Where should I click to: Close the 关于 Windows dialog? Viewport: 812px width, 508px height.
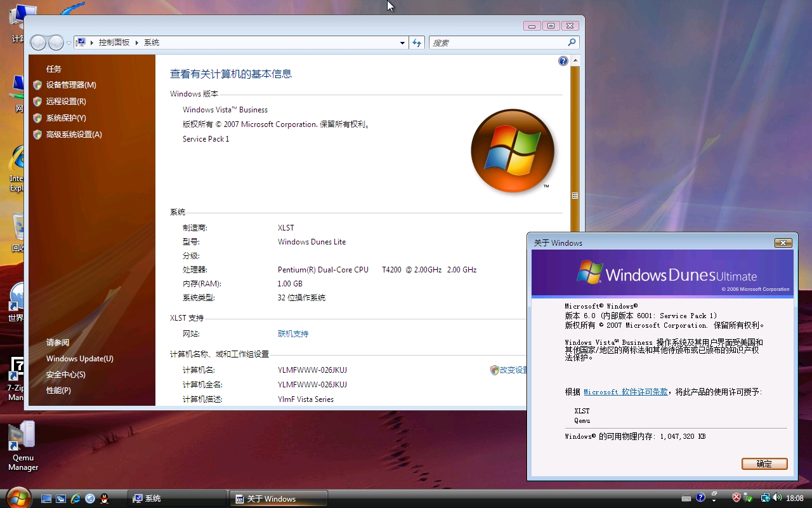point(783,243)
